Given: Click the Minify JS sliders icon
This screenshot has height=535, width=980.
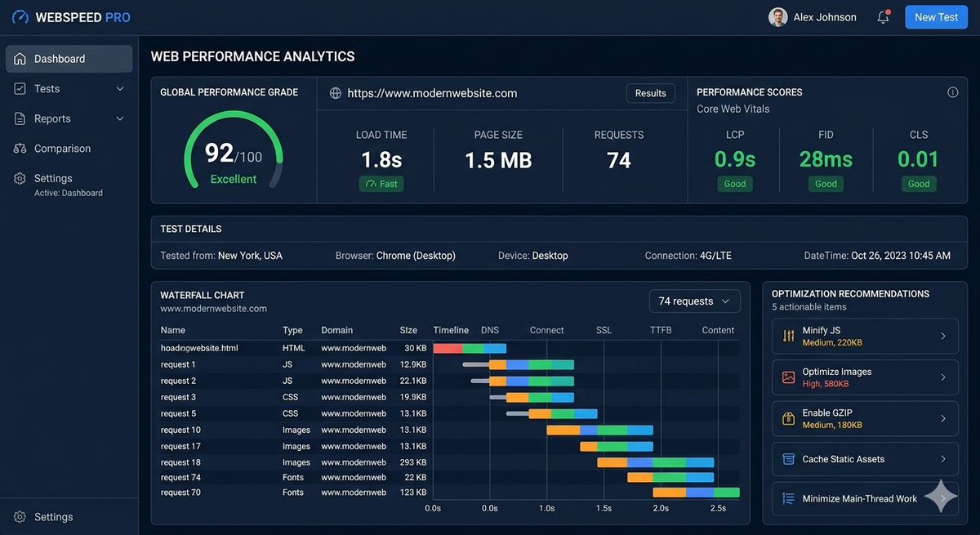Looking at the screenshot, I should (788, 336).
